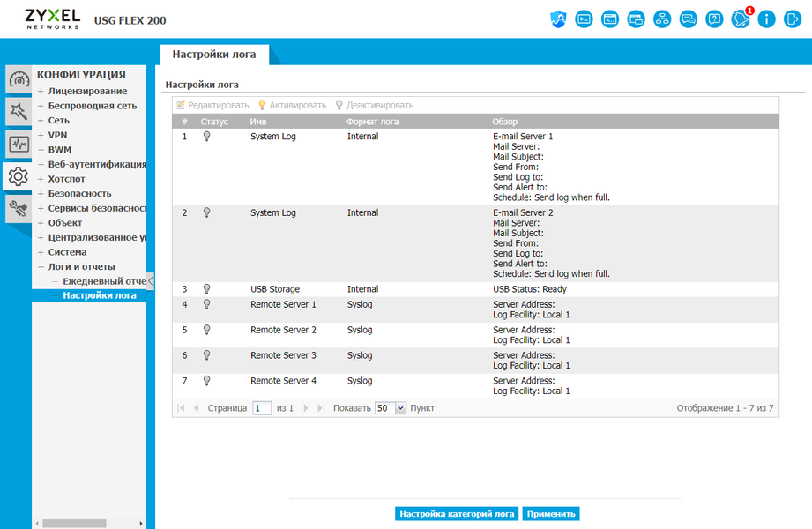Open the help question mark icon
Image resolution: width=812 pixels, height=529 pixels.
(714, 19)
